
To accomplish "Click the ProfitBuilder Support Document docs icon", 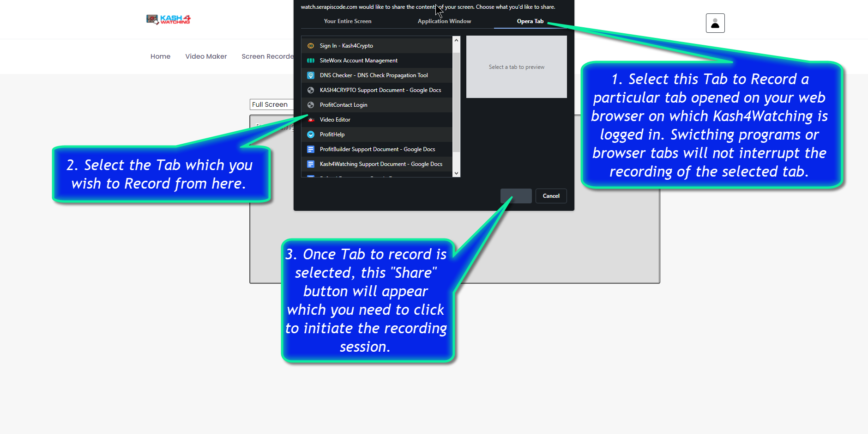I will pos(311,149).
